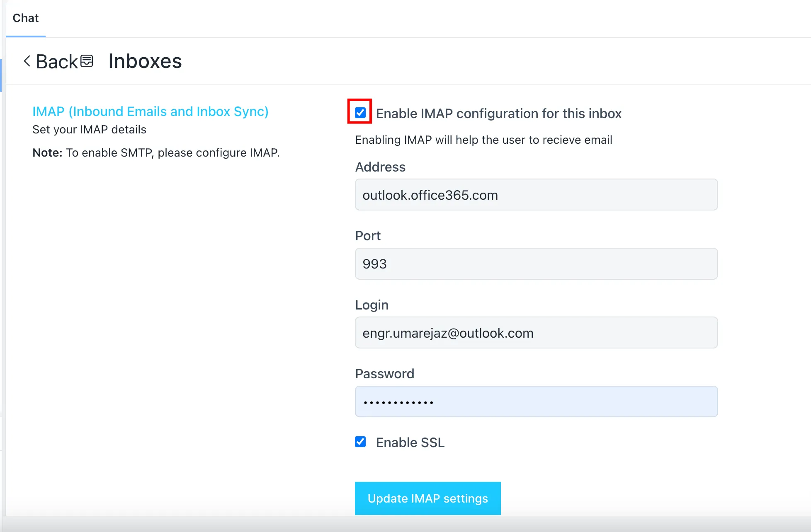Click the inbox icon beside Back
The image size is (811, 532).
coord(87,61)
